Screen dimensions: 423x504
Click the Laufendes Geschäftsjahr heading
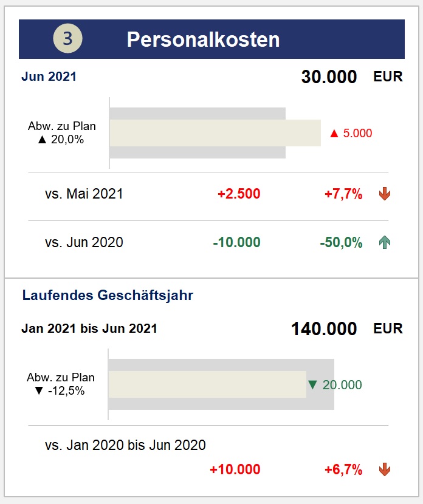pyautogui.click(x=108, y=295)
